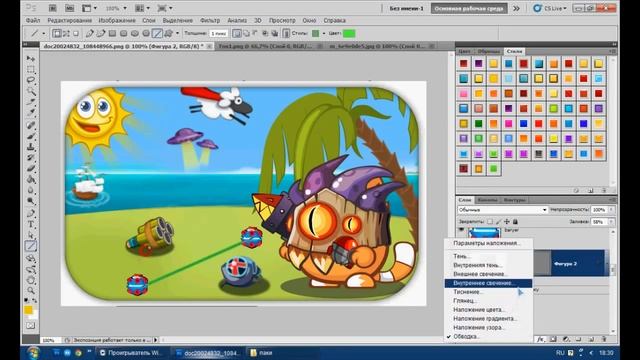Select the Clone Stamp tool
Image resolution: width=640 pixels, height=360 pixels.
31,147
